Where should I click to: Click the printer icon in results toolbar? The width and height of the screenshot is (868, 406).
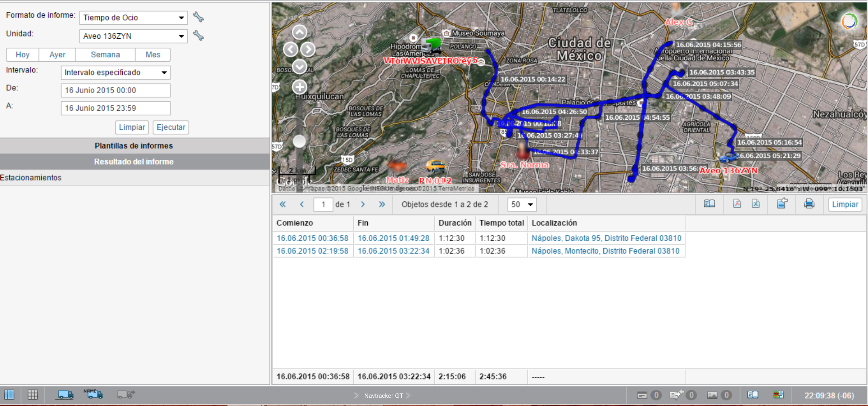click(x=809, y=204)
